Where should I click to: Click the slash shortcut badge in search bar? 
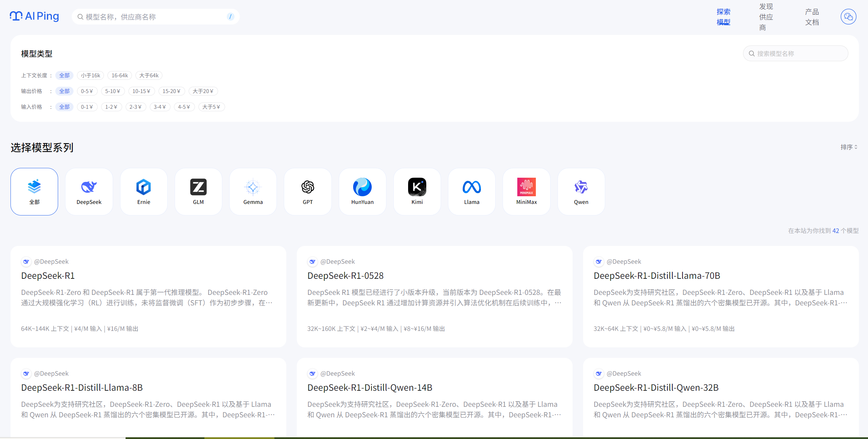pos(230,16)
